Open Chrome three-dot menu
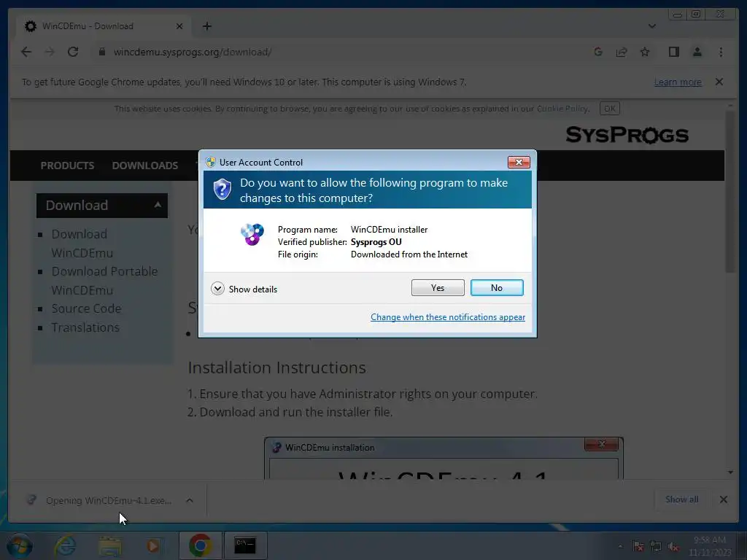The width and height of the screenshot is (747, 560). pyautogui.click(x=721, y=52)
